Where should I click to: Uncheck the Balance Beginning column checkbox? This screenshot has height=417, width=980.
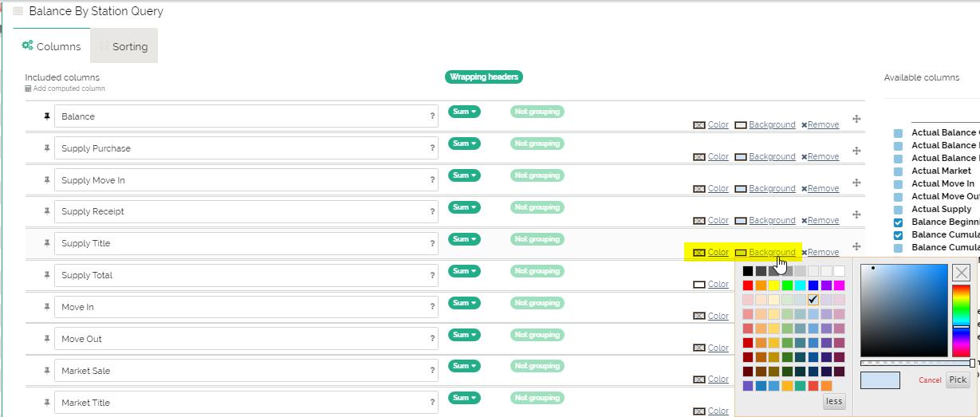(x=899, y=222)
